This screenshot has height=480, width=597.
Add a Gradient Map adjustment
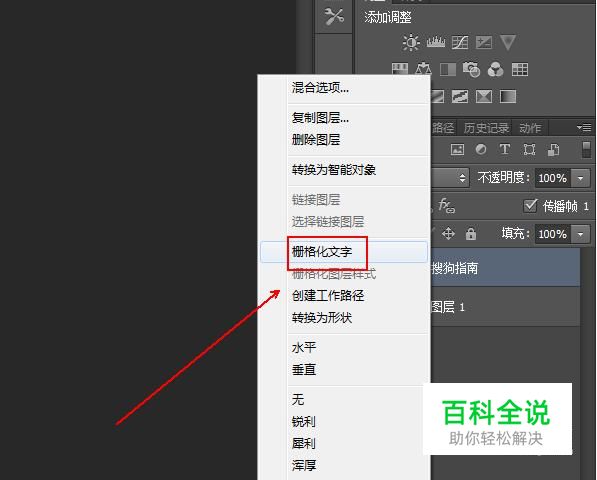[x=508, y=96]
